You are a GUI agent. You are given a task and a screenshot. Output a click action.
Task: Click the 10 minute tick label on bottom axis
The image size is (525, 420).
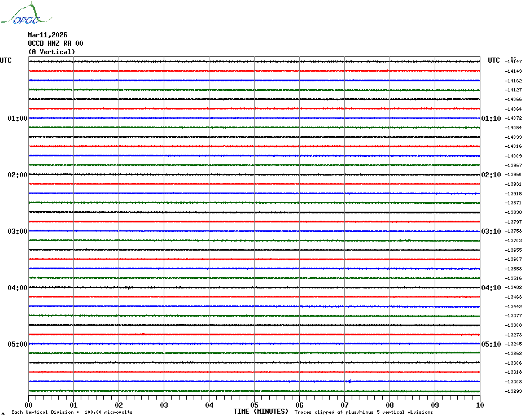[479, 405]
